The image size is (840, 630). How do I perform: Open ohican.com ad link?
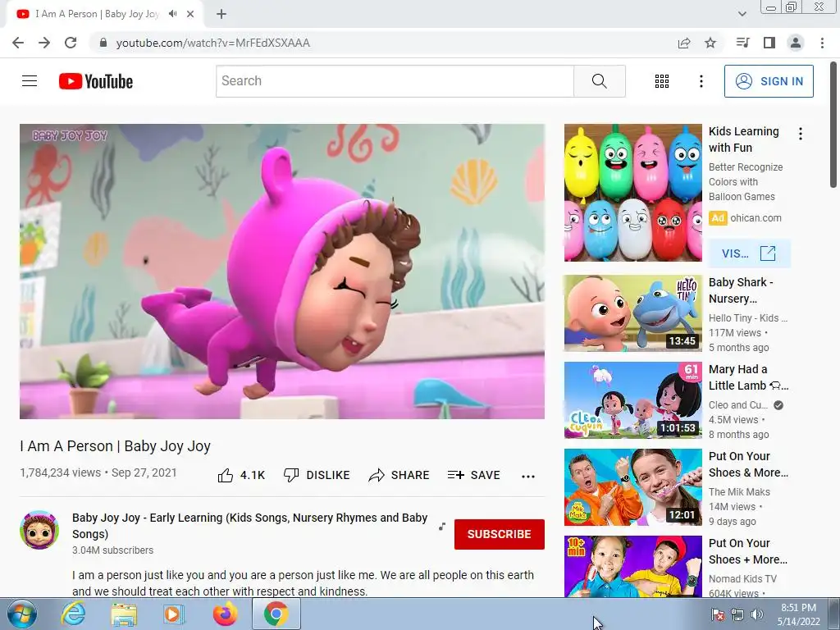(756, 218)
